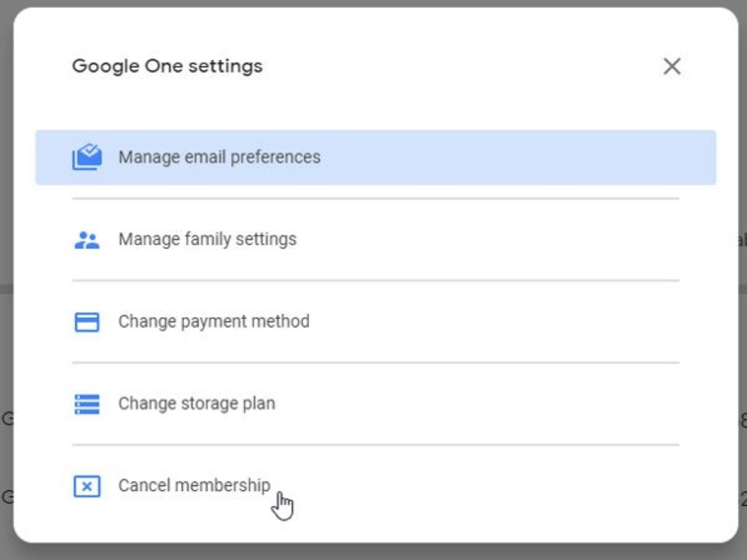Click the credit card payment icon

pyautogui.click(x=87, y=322)
